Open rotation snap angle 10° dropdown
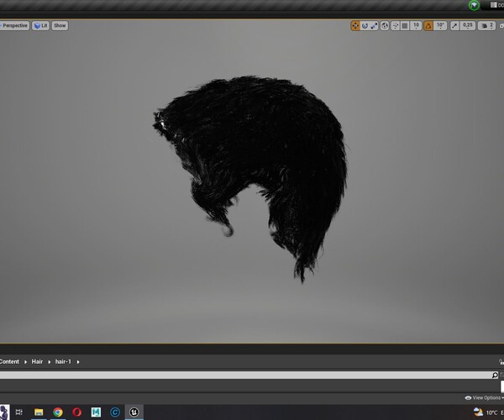Image resolution: width=504 pixels, height=420 pixels. pos(440,26)
